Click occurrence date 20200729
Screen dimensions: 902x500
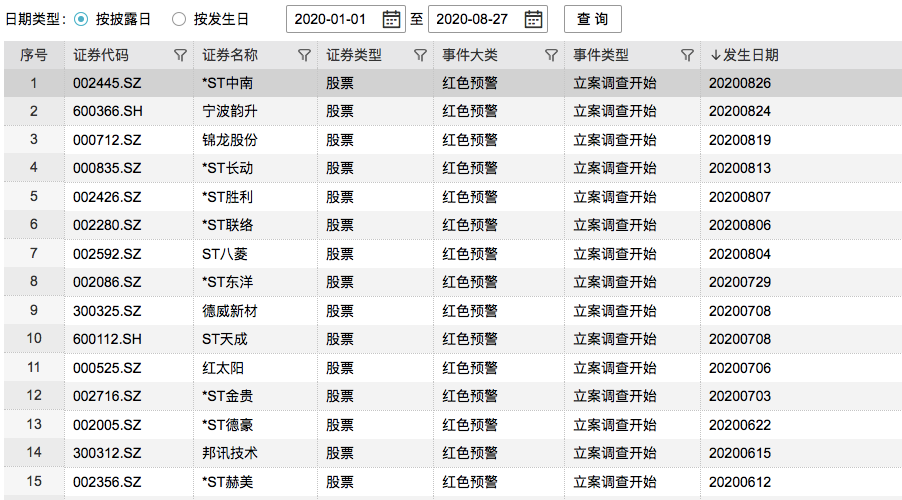coord(740,282)
